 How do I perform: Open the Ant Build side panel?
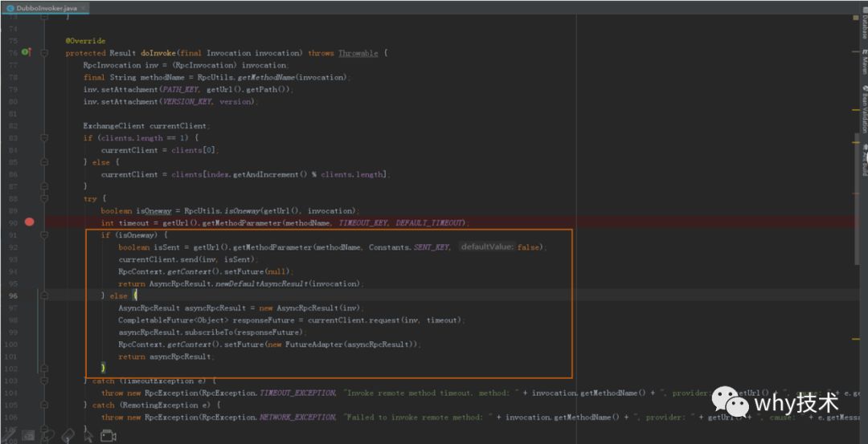point(863,159)
